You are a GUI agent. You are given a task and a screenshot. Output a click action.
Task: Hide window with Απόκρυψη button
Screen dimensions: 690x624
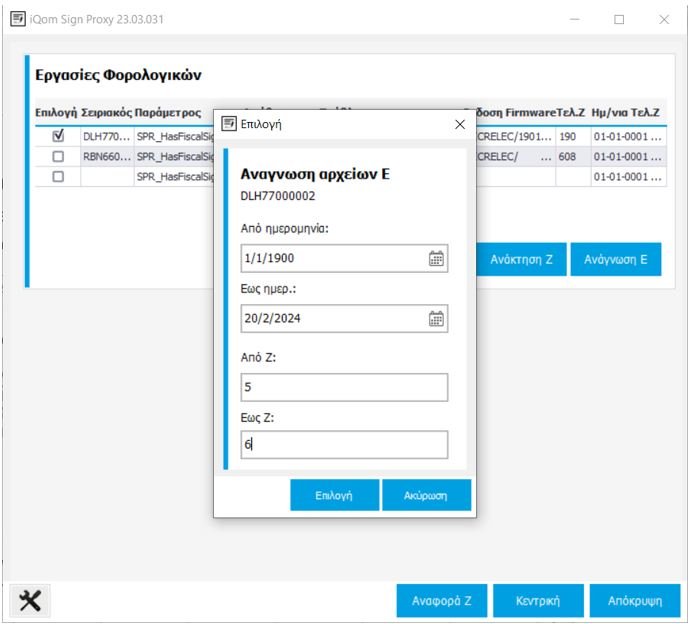pyautogui.click(x=635, y=601)
